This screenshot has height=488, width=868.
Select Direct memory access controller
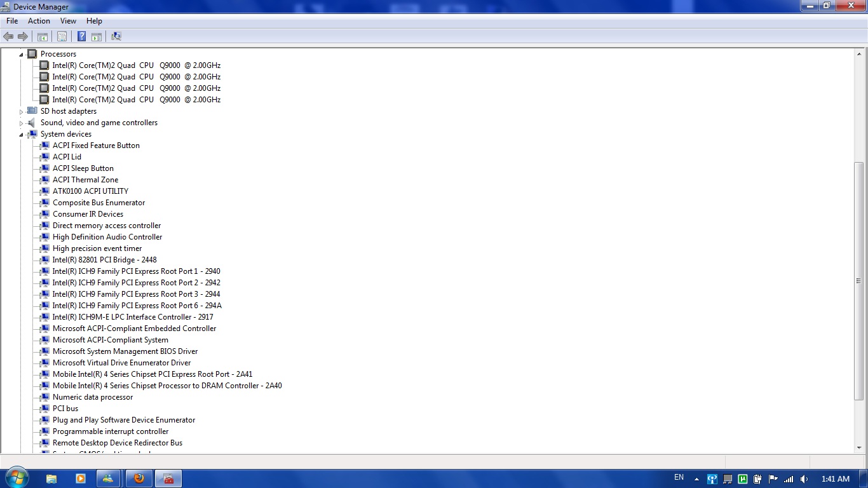107,226
